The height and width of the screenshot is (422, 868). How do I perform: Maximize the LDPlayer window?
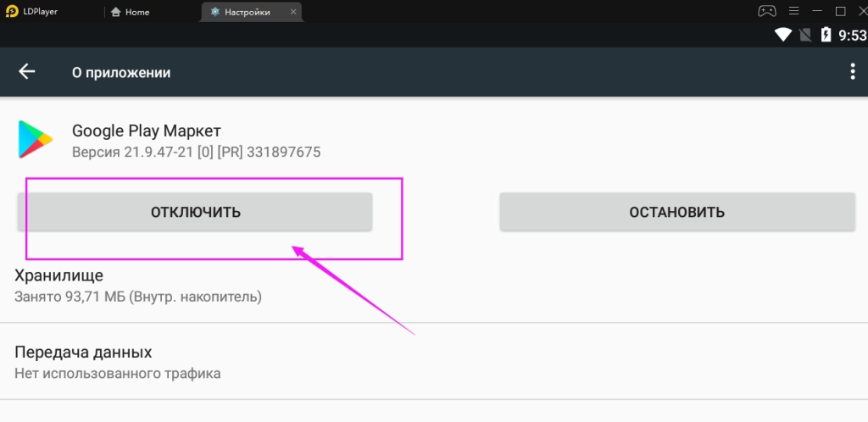[840, 11]
